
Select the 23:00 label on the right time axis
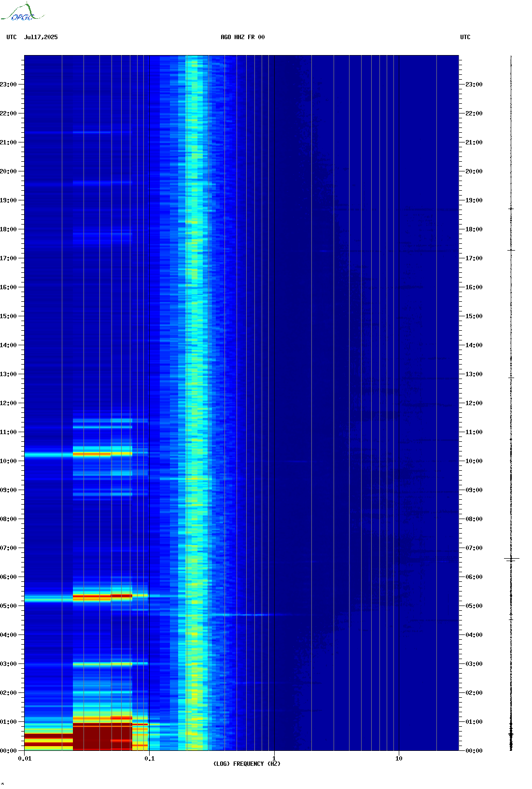474,85
